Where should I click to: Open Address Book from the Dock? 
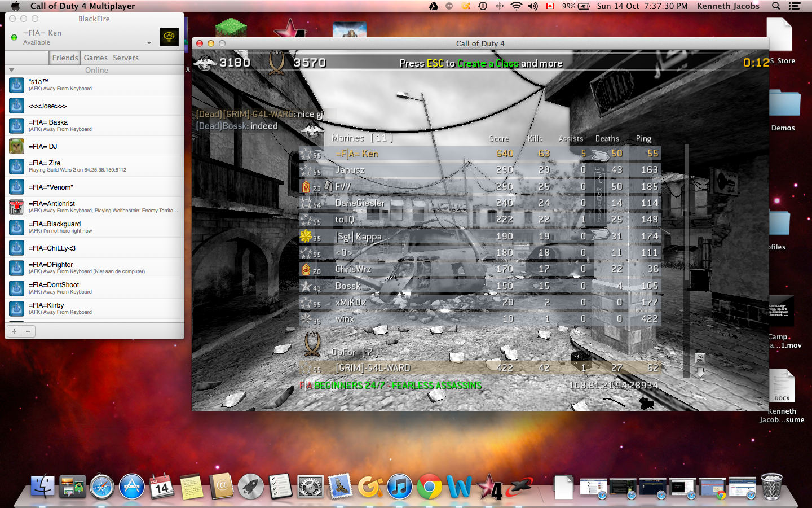pos(221,487)
